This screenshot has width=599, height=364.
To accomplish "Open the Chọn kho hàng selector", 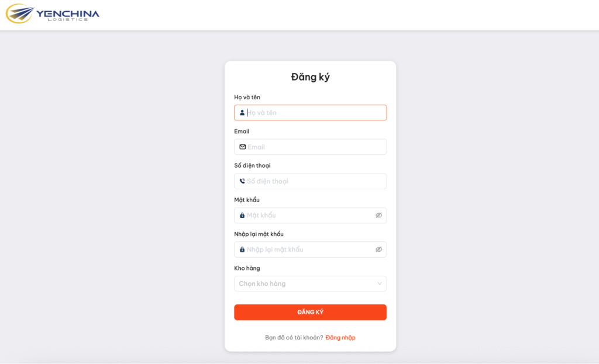I will coord(304,284).
